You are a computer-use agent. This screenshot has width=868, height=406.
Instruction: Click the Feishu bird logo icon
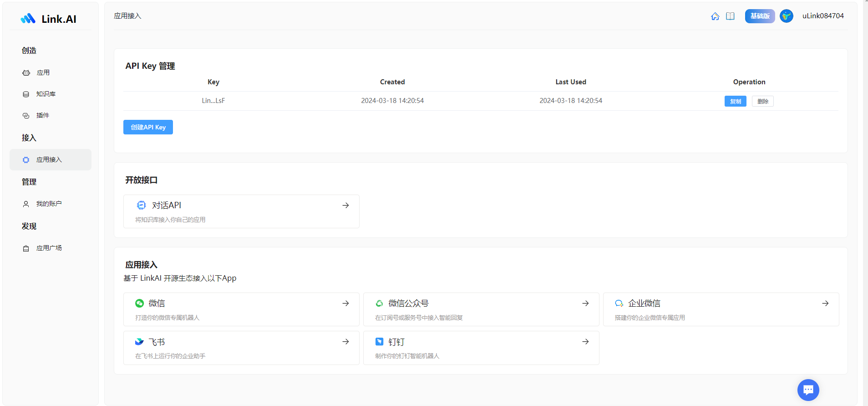139,342
